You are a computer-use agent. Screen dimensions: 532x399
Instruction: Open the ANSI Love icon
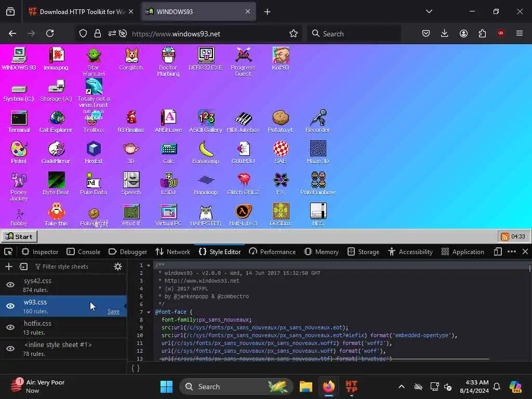[168, 121]
